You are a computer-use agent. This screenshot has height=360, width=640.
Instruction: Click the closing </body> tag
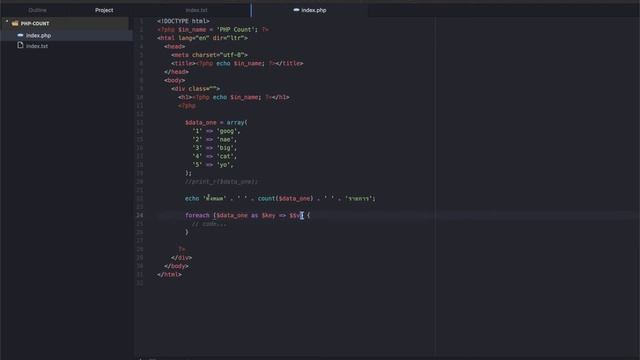176,266
